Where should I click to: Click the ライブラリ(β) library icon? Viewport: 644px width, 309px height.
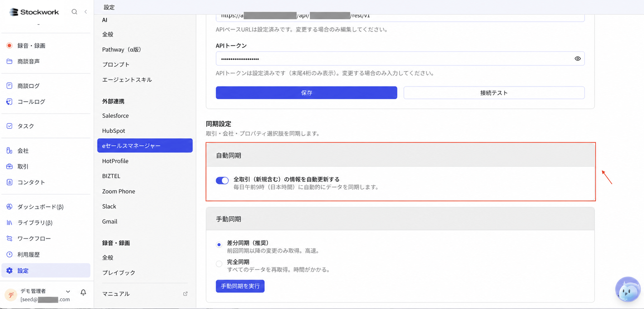coord(10,223)
